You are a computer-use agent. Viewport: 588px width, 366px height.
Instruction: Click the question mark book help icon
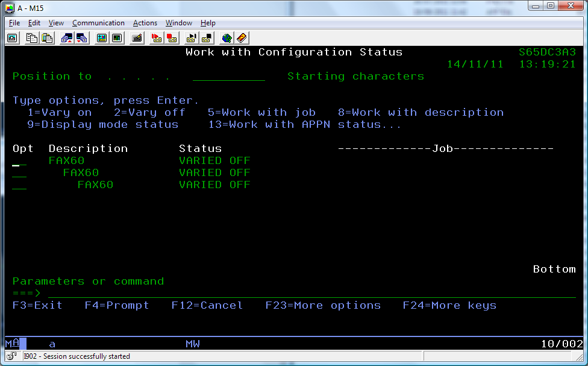pyautogui.click(x=242, y=38)
